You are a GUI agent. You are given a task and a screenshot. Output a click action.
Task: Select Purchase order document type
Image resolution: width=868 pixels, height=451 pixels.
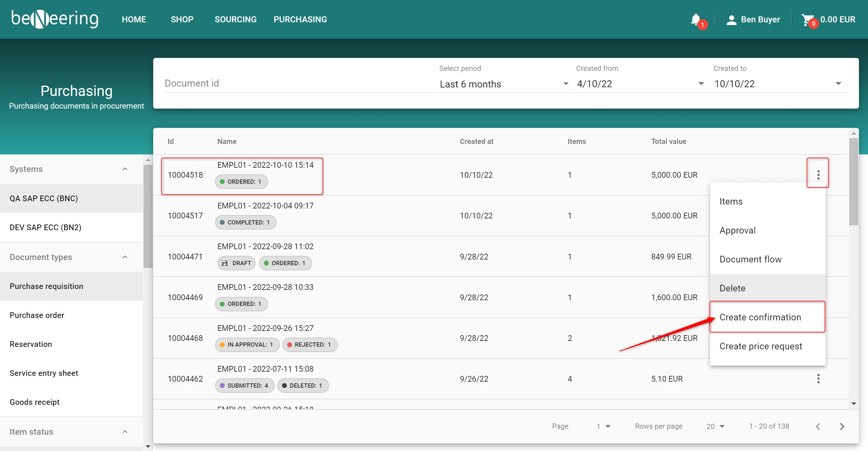coord(37,315)
